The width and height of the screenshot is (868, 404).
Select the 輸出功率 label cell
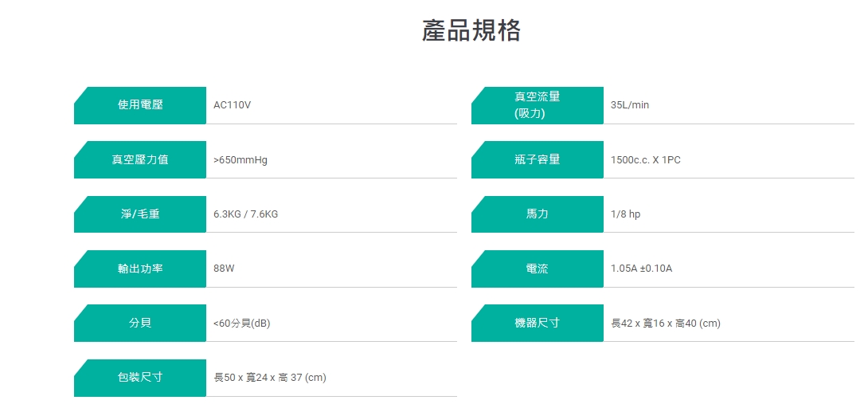(x=140, y=269)
